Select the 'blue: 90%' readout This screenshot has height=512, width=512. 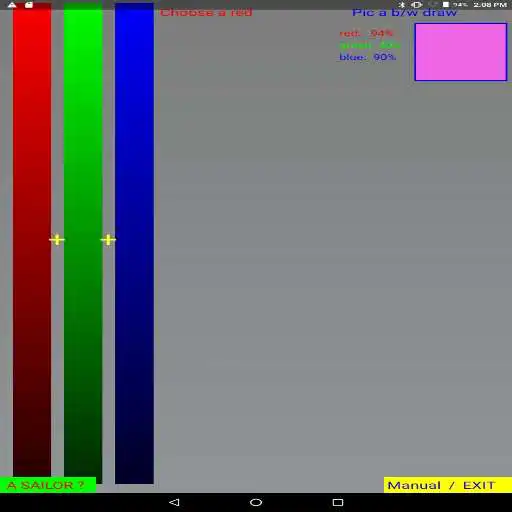(368, 57)
